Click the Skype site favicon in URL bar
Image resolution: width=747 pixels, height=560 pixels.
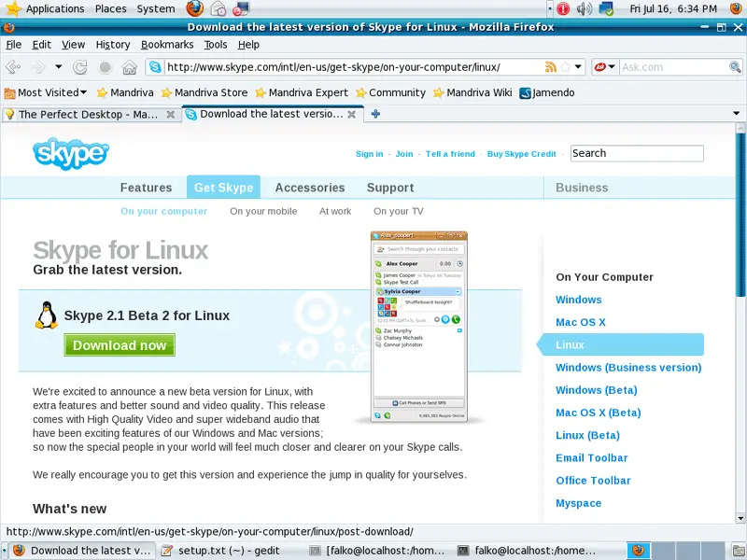(155, 67)
